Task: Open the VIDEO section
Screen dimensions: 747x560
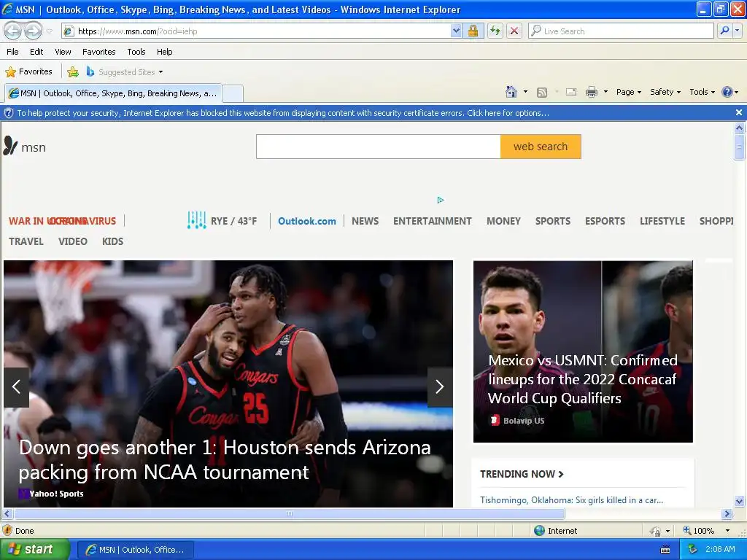Action: 73,241
